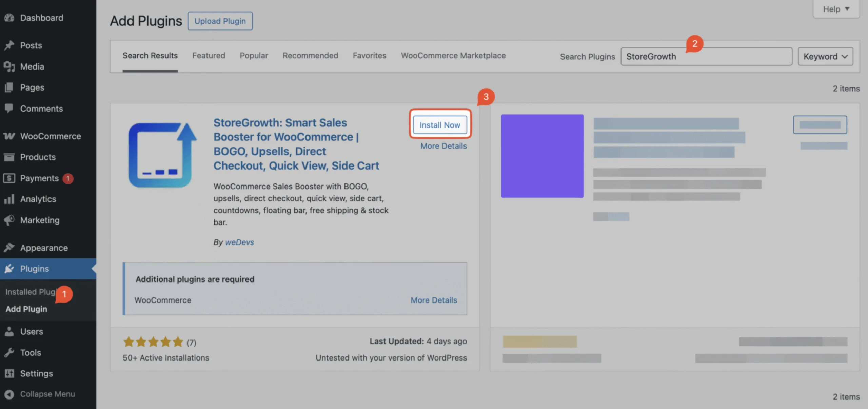868x409 pixels.
Task: Click the Collapse Menu label
Action: coord(47,394)
